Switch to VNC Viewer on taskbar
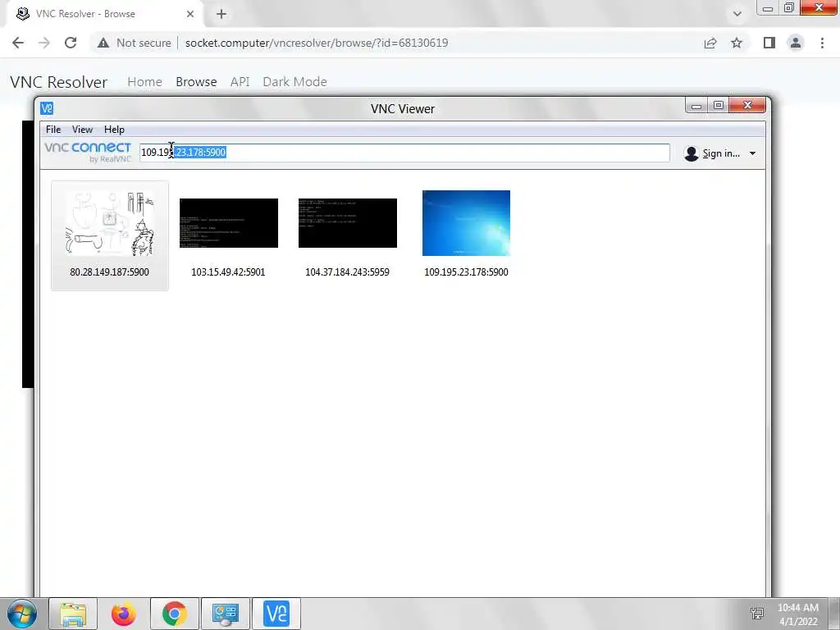This screenshot has height=630, width=840. pos(276,614)
